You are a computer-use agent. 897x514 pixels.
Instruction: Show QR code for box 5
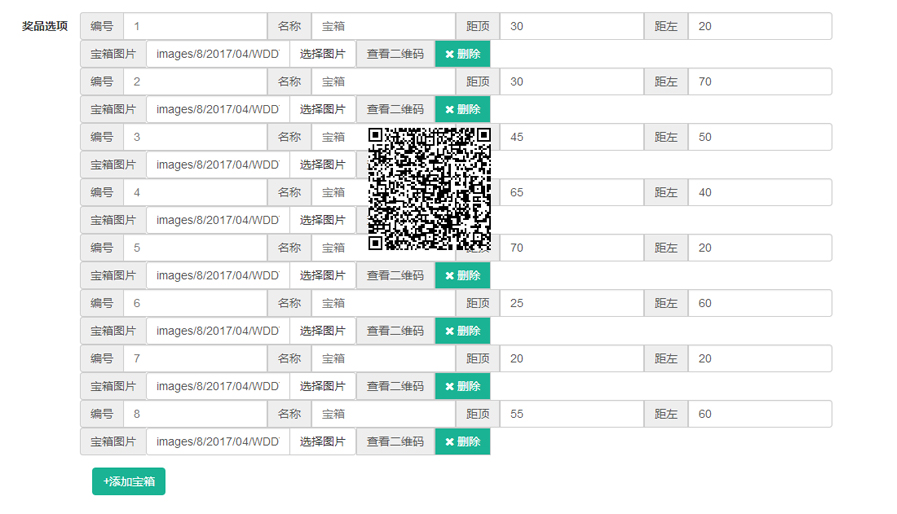pyautogui.click(x=395, y=275)
